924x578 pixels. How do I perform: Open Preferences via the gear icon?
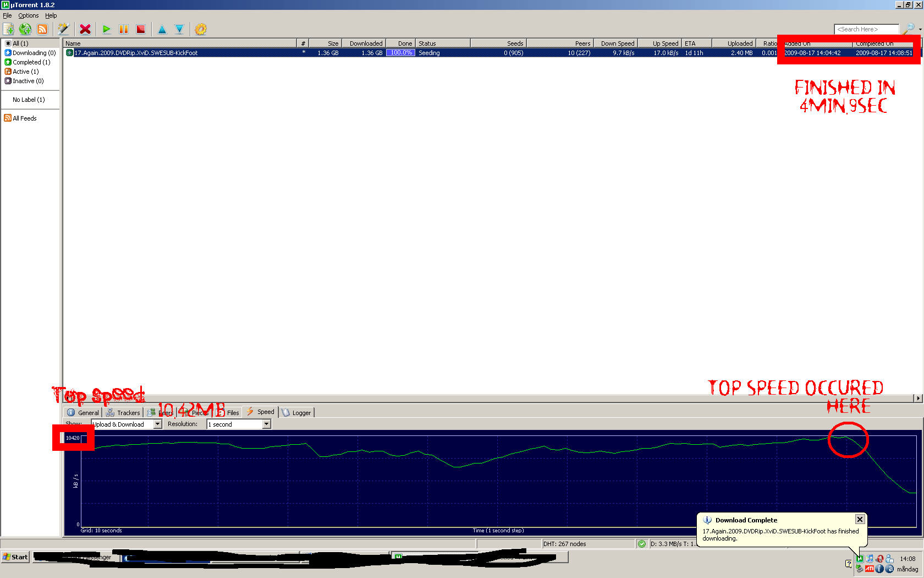tap(201, 29)
